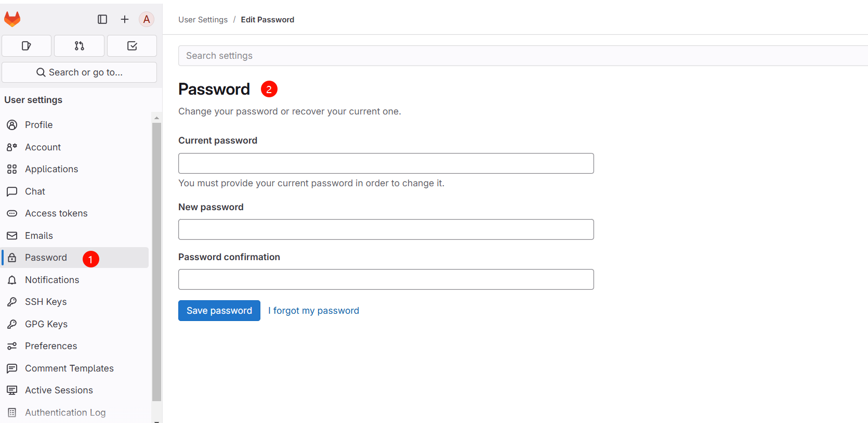
Task: Open the create new plus menu
Action: tap(125, 19)
